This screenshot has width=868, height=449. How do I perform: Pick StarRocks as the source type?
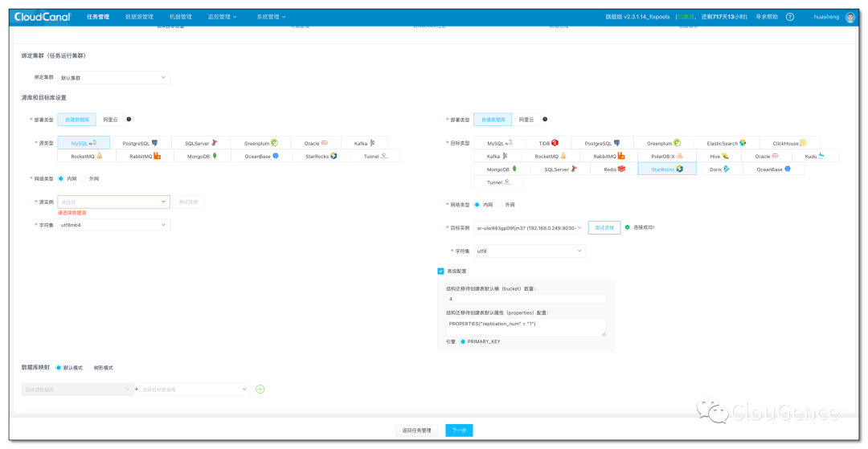tap(321, 156)
